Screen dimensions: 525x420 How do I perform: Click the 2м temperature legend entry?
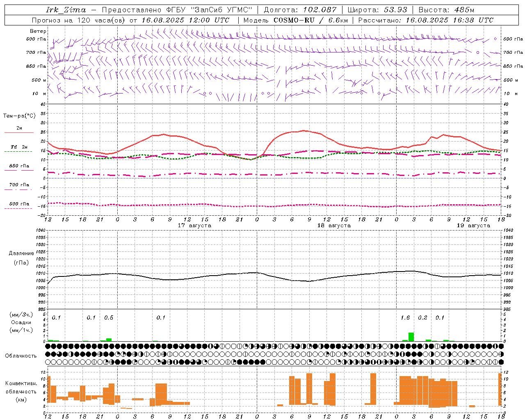coord(19,128)
